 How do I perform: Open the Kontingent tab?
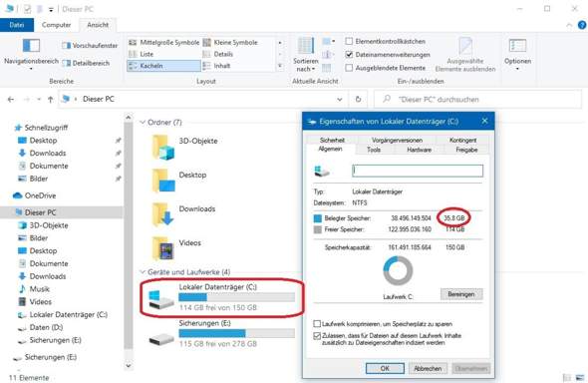[462, 140]
